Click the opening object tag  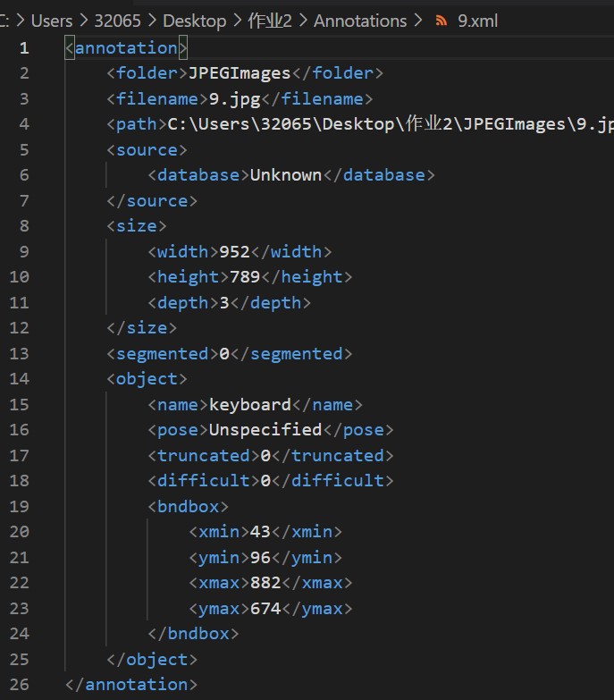coord(147,378)
